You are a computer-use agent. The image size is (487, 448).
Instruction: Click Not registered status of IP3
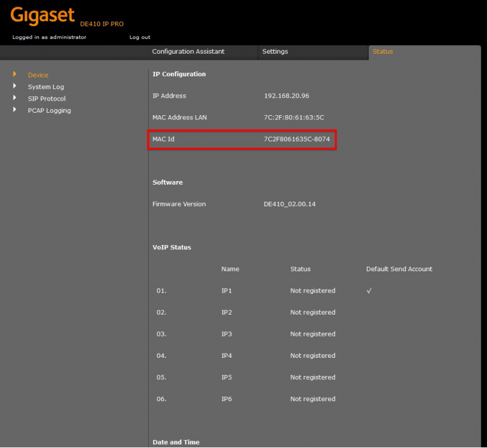tap(313, 334)
